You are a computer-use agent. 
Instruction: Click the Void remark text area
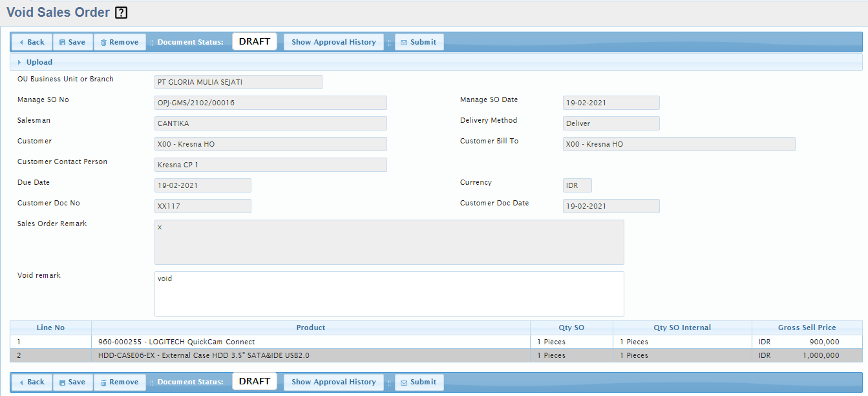389,294
